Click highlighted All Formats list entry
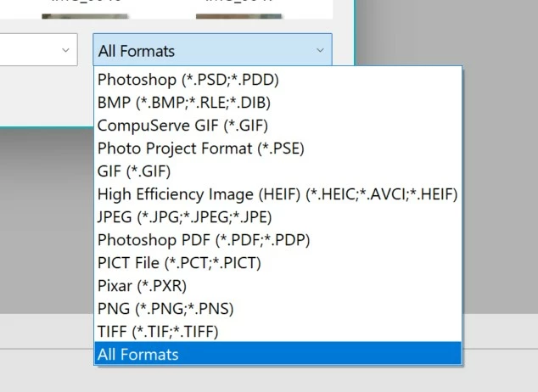 [x=278, y=354]
